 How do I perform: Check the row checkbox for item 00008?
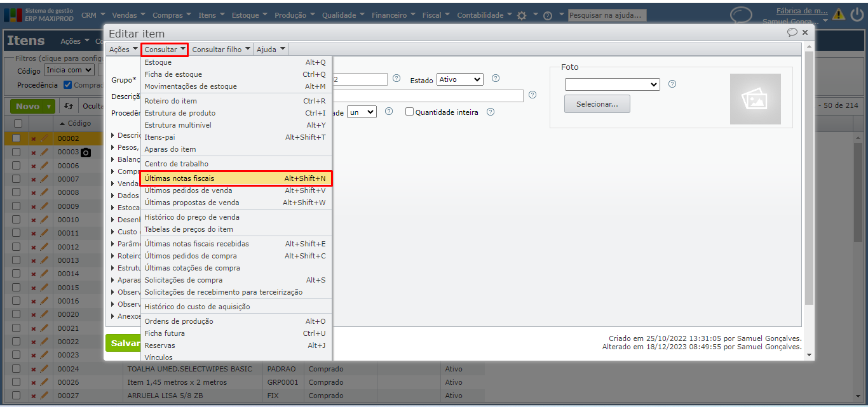click(17, 192)
